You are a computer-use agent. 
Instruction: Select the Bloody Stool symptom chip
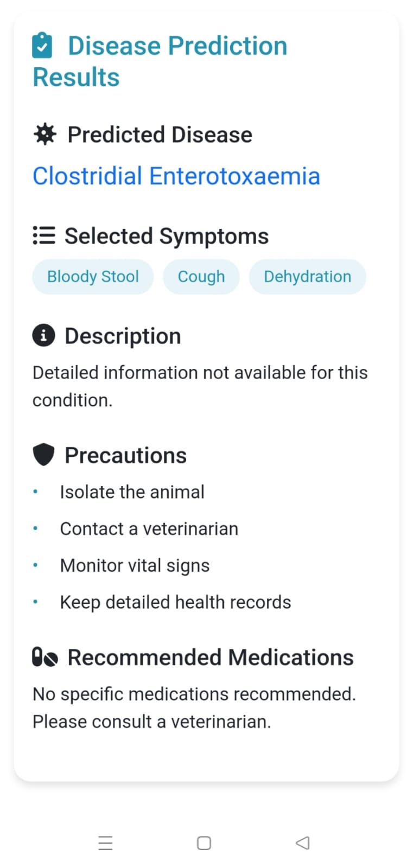(93, 277)
